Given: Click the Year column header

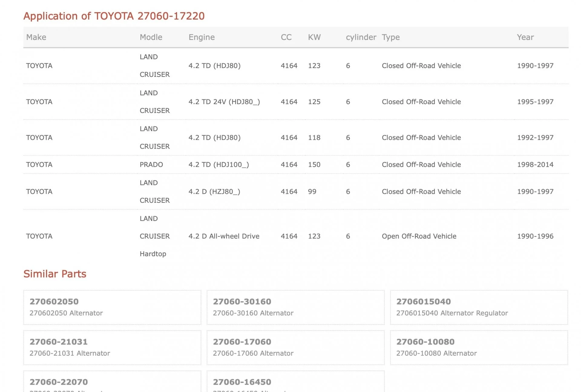Looking at the screenshot, I should [x=525, y=37].
